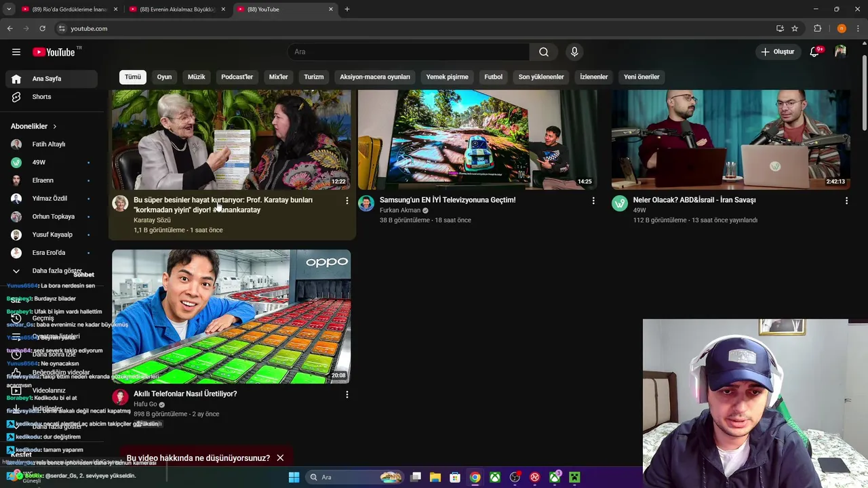The height and width of the screenshot is (488, 868).
Task: Open the Hafu Go channel name
Action: pyautogui.click(x=145, y=404)
